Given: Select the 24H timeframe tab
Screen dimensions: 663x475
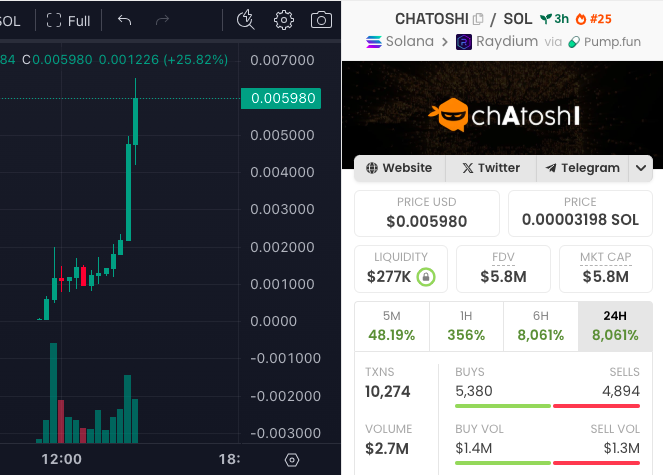Looking at the screenshot, I should pos(615,326).
